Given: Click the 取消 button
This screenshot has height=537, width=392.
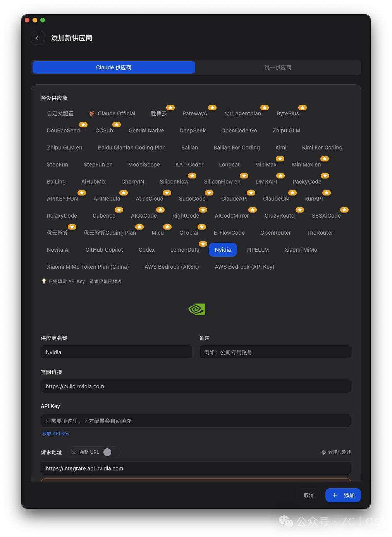Looking at the screenshot, I should (309, 495).
